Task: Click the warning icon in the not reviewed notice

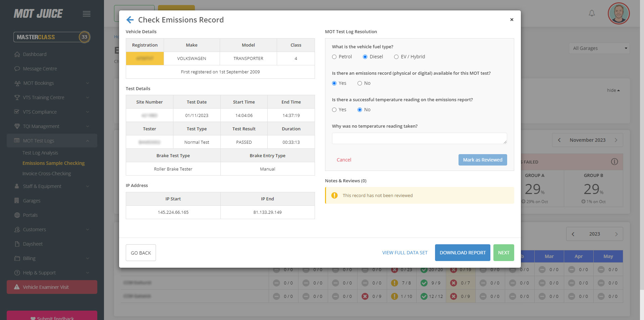Action: (x=334, y=195)
